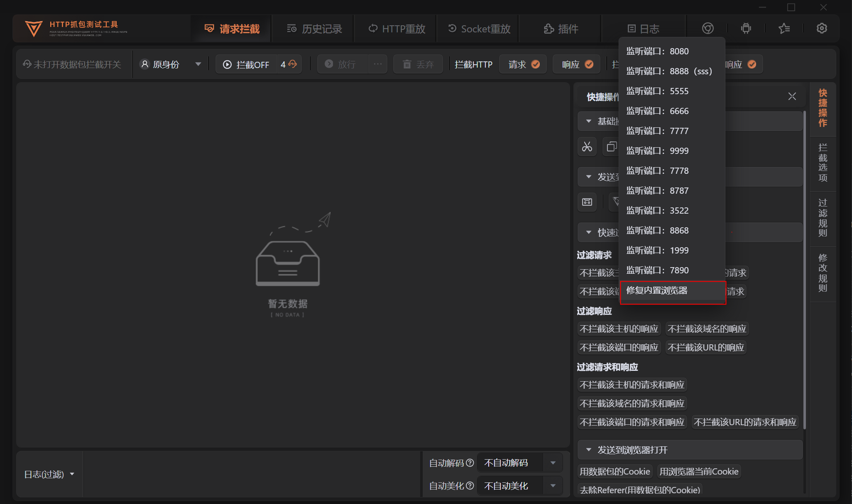This screenshot has width=852, height=504.
Task: Open the 不自动解码 dropdown
Action: 519,462
